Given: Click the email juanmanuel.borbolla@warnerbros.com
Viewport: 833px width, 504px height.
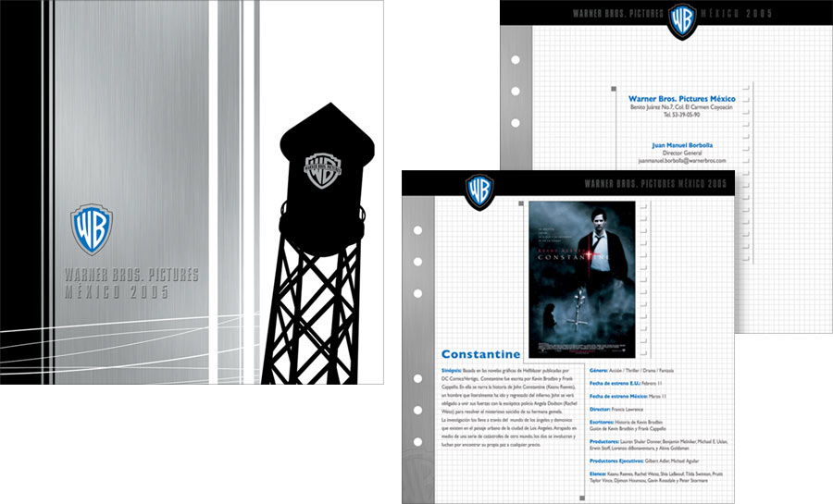Looking at the screenshot, I should (682, 160).
